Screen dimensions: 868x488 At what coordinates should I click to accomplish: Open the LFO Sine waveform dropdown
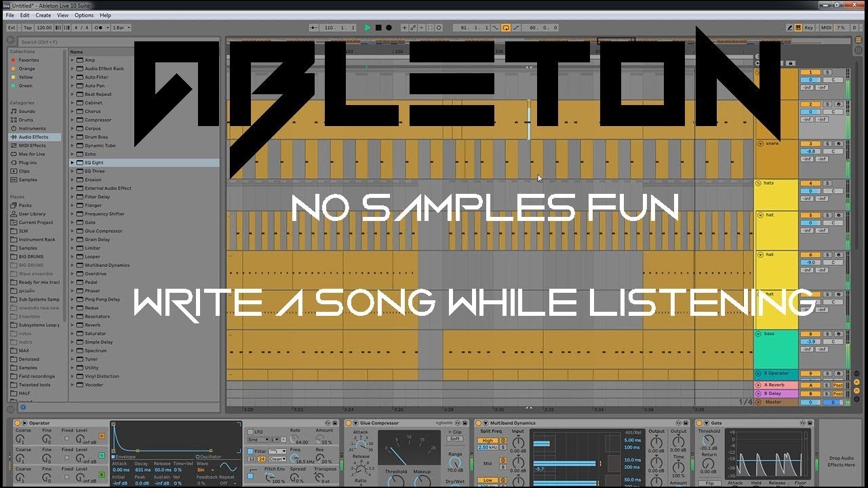(258, 440)
